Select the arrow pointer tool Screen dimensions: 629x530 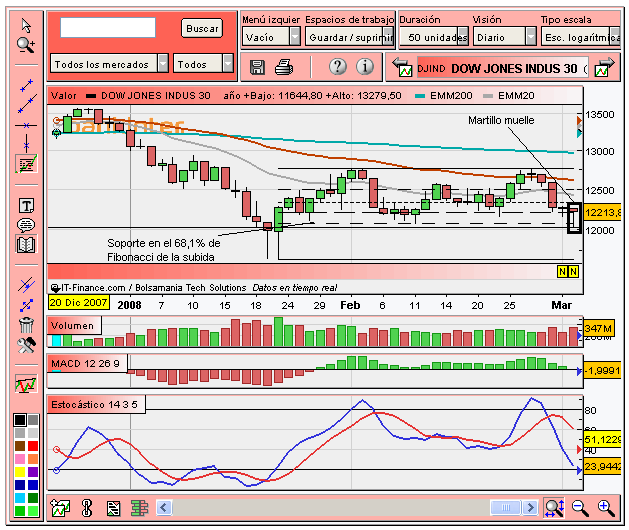[26, 26]
